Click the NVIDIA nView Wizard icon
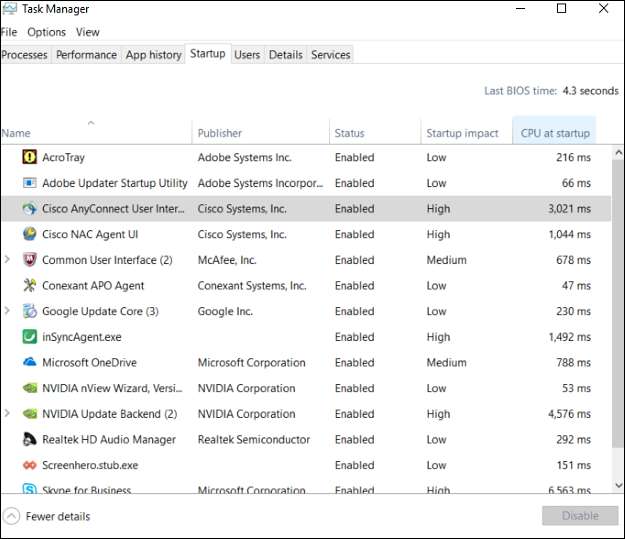 (29, 388)
